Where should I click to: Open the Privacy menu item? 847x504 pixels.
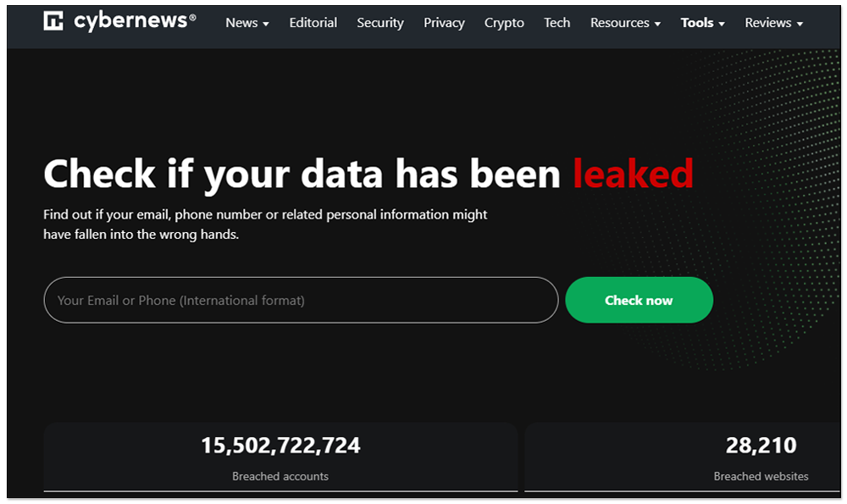444,23
